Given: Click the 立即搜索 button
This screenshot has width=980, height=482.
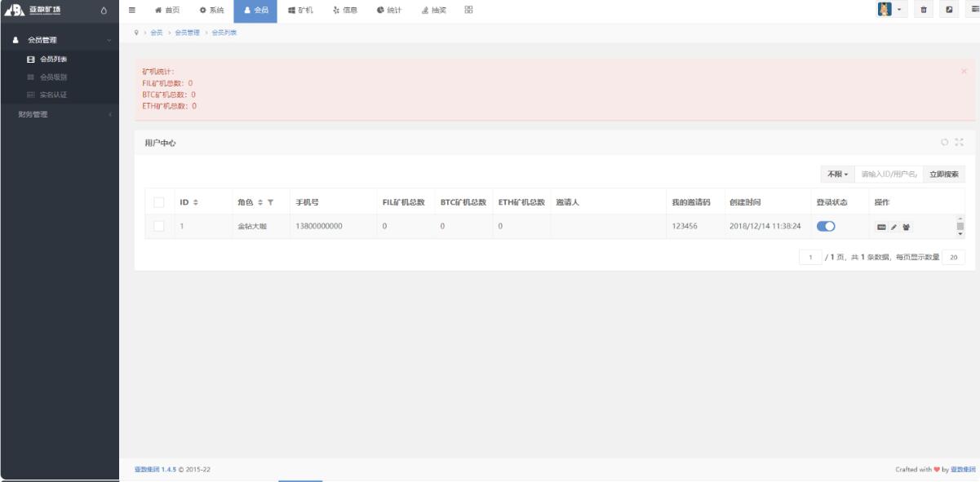Looking at the screenshot, I should [944, 175].
